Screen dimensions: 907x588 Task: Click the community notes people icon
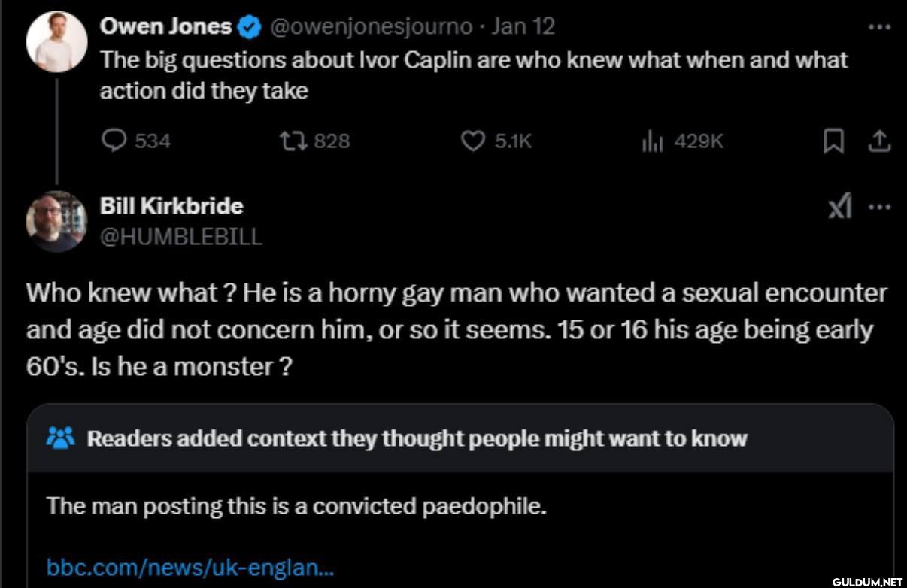pos(59,438)
